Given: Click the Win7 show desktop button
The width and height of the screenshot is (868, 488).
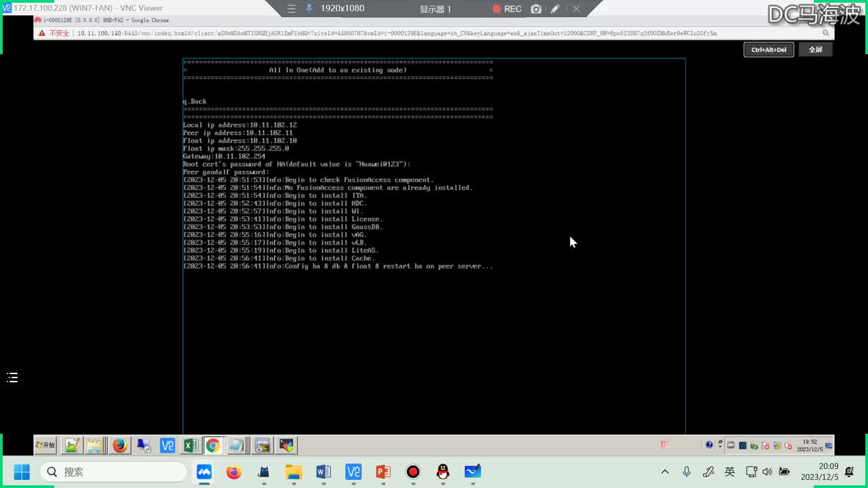Looking at the screenshot, I should [x=830, y=445].
